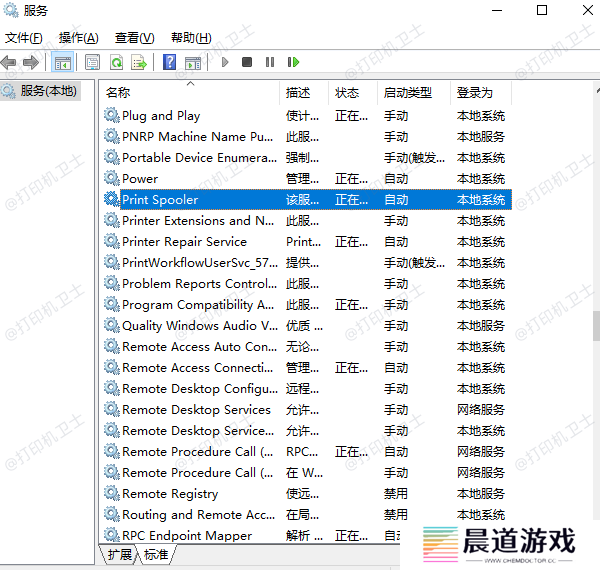600x570 pixels.
Task: Click the vertical scrollbar thumb
Action: tap(596, 326)
